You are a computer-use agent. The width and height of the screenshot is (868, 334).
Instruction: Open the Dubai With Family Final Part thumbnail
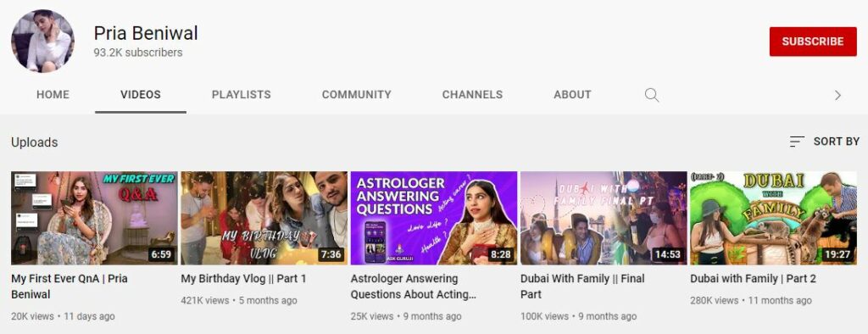tap(604, 218)
